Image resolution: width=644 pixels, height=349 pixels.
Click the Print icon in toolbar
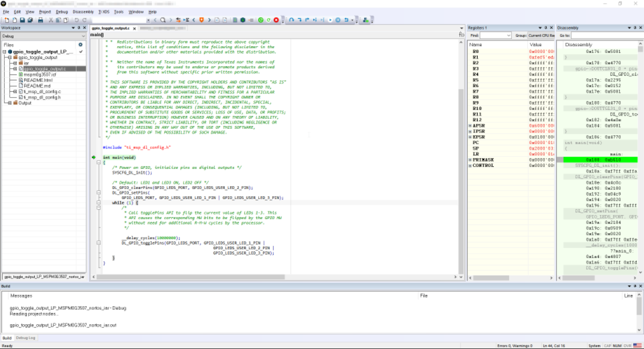(x=40, y=20)
